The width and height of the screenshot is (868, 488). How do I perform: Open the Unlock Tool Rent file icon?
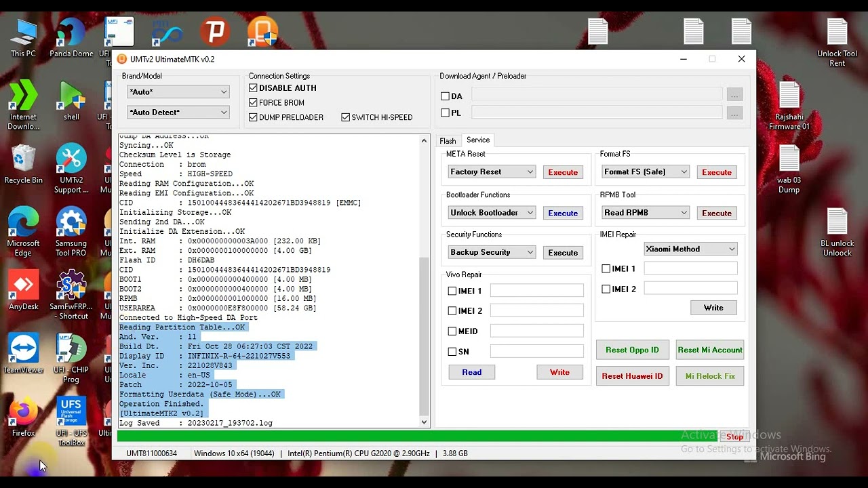(837, 42)
